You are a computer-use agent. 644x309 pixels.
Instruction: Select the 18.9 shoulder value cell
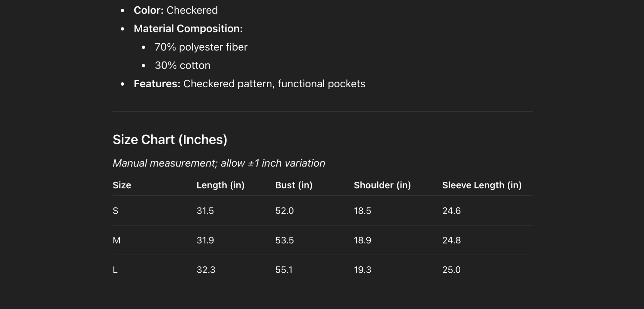pos(362,240)
